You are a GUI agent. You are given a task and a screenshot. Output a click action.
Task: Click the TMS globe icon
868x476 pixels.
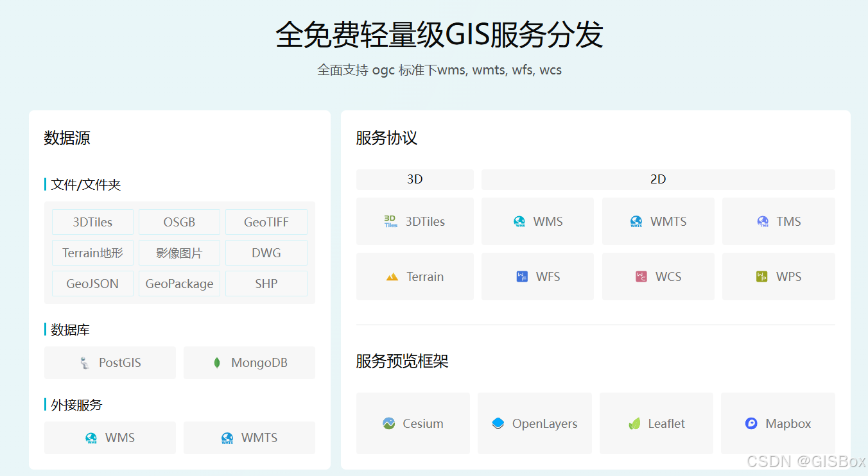pyautogui.click(x=763, y=222)
